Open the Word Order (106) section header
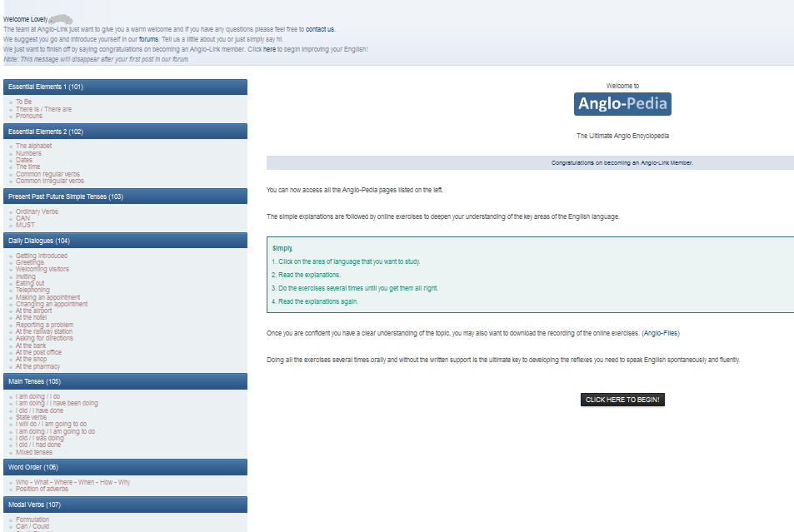 125,467
